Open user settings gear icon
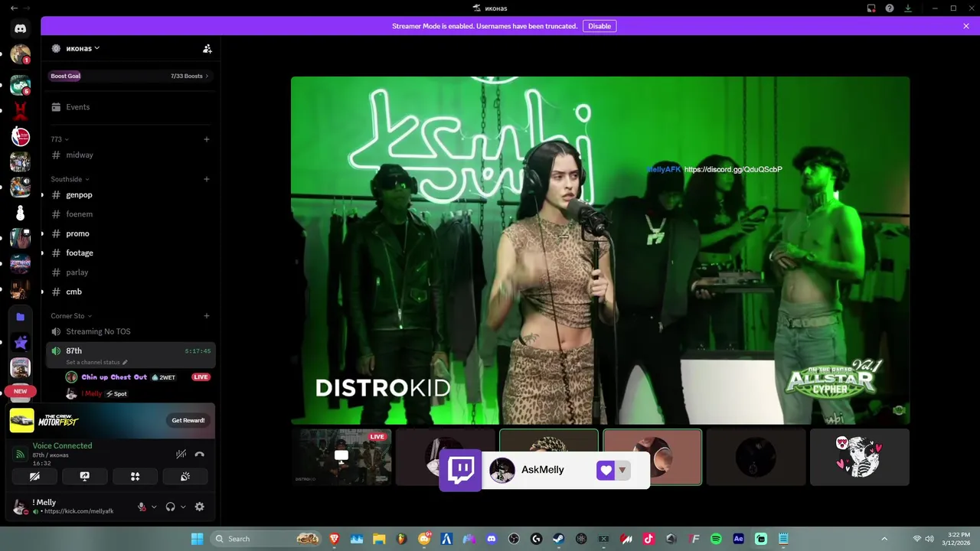This screenshot has width=980, height=551. pyautogui.click(x=200, y=507)
